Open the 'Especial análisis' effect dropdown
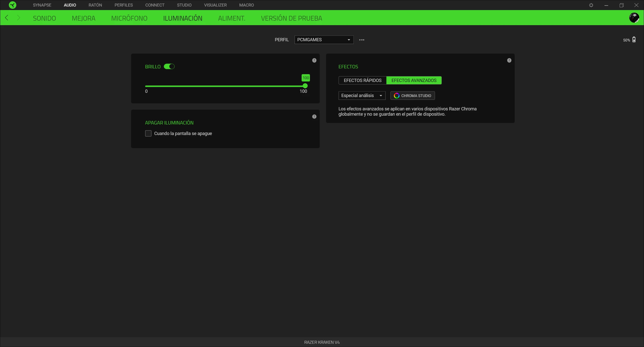Screen dimensions: 644x347 click(x=362, y=96)
